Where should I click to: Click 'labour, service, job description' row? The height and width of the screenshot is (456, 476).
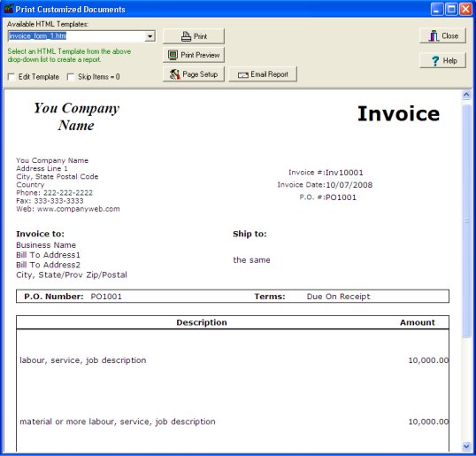(83, 360)
